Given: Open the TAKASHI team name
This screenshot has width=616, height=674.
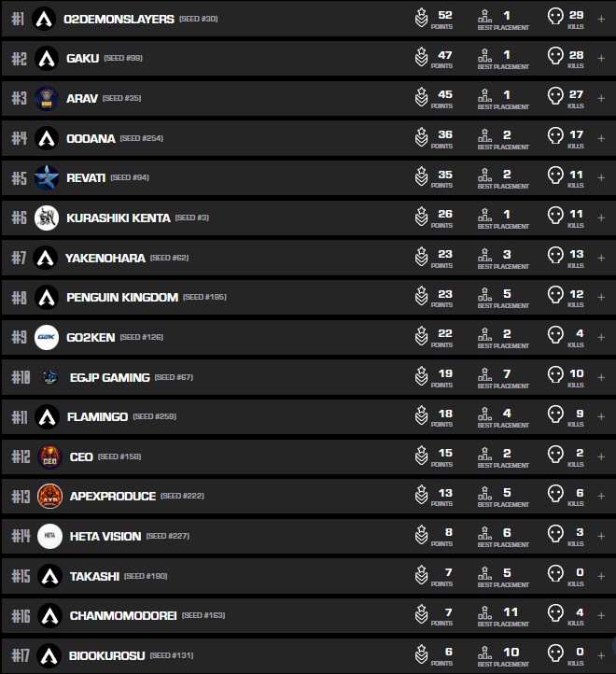Looking at the screenshot, I should [x=94, y=576].
